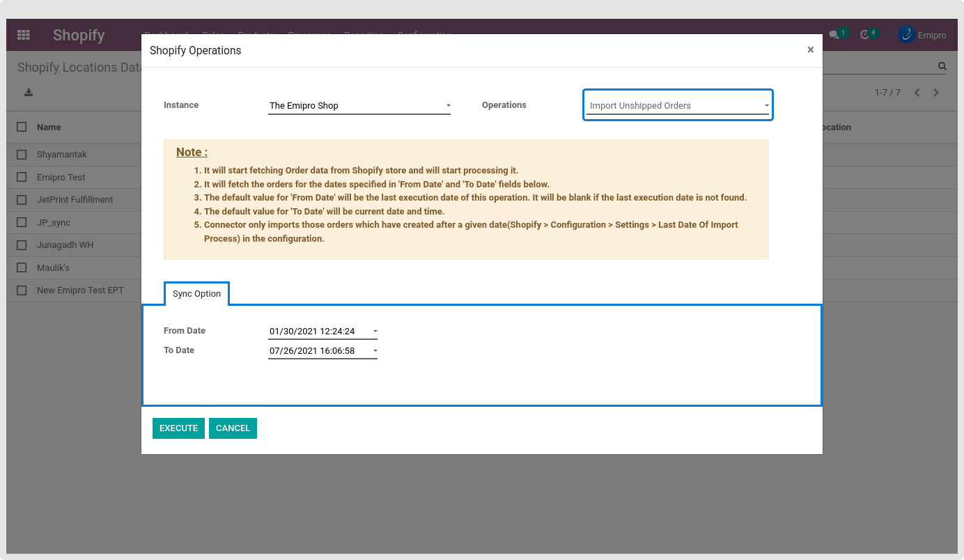Toggle the select-all Name header checkbox
Screen dimensions: 964x560
coord(22,127)
